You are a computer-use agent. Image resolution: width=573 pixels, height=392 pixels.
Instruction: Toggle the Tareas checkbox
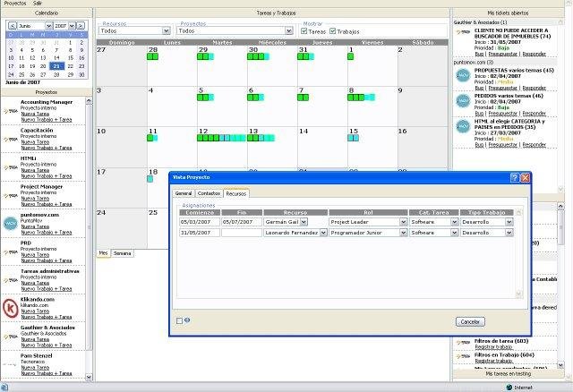[304, 30]
